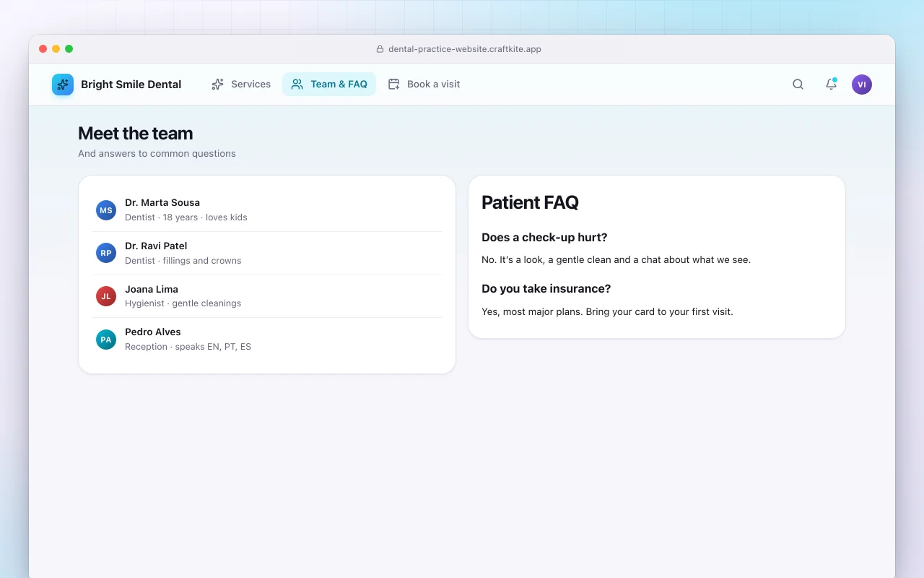Viewport: 924px width, 578px height.
Task: Click the MS avatar for Dr. Marta Sousa
Action: [106, 210]
